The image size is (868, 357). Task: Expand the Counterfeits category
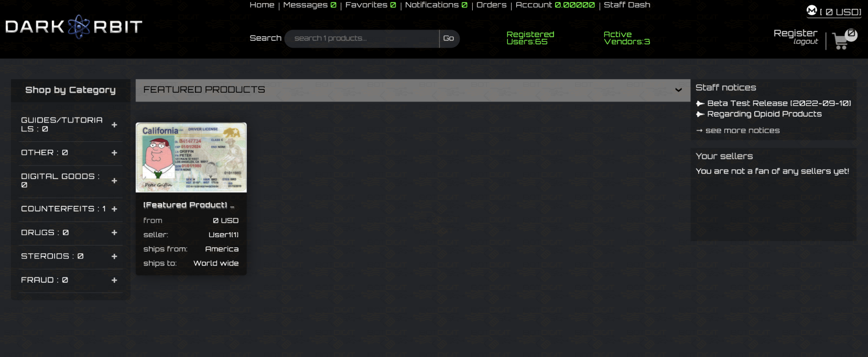114,209
